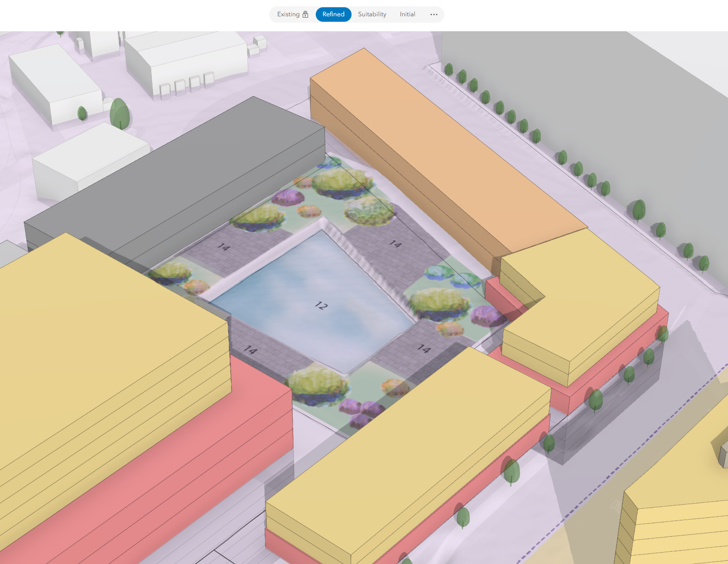Select the water feature parcel labeled 12
The width and height of the screenshot is (728, 564).
322,306
